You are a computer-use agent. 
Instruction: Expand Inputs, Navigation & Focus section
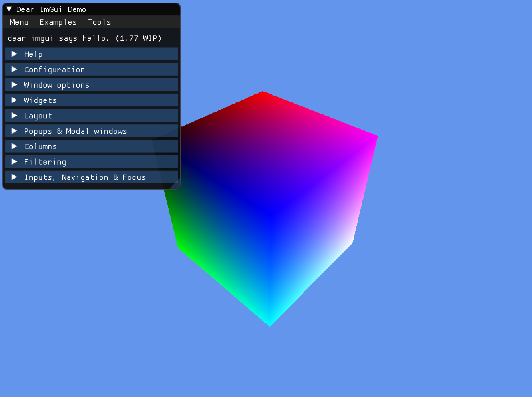92,177
